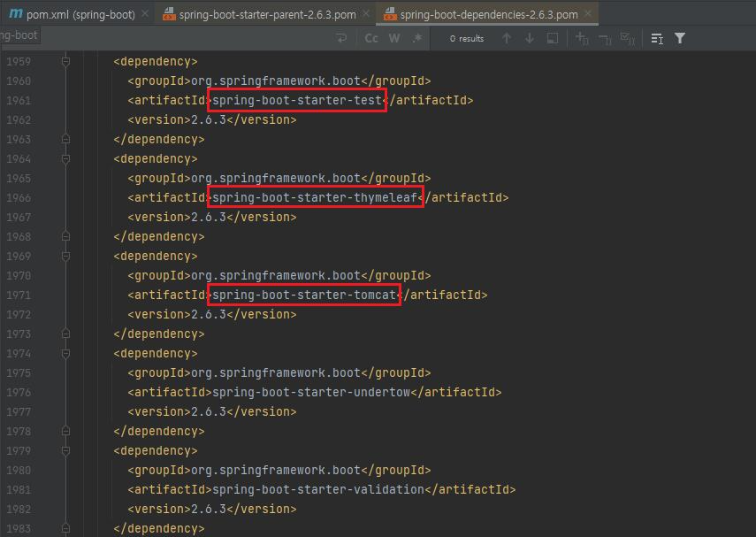This screenshot has height=537, width=756.
Task: Click version 2.6.3 on line 1962
Action: click(209, 119)
